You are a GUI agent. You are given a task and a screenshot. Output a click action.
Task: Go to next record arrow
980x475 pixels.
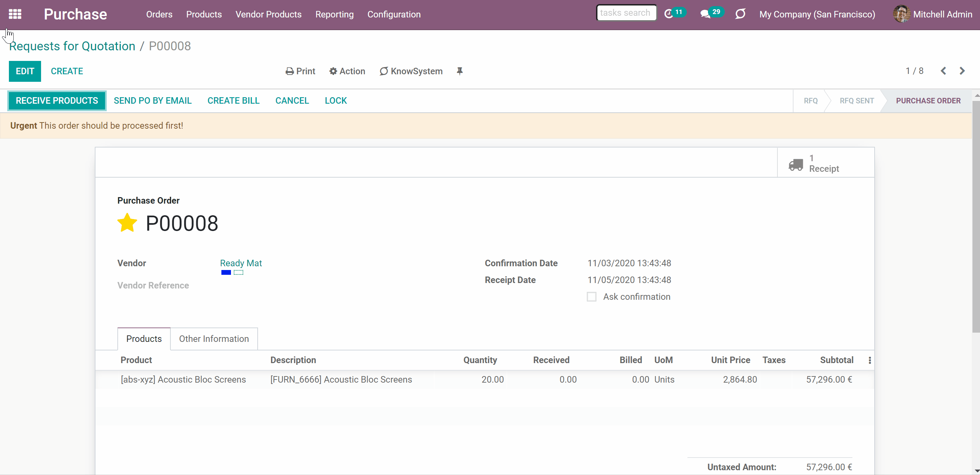[x=962, y=71]
